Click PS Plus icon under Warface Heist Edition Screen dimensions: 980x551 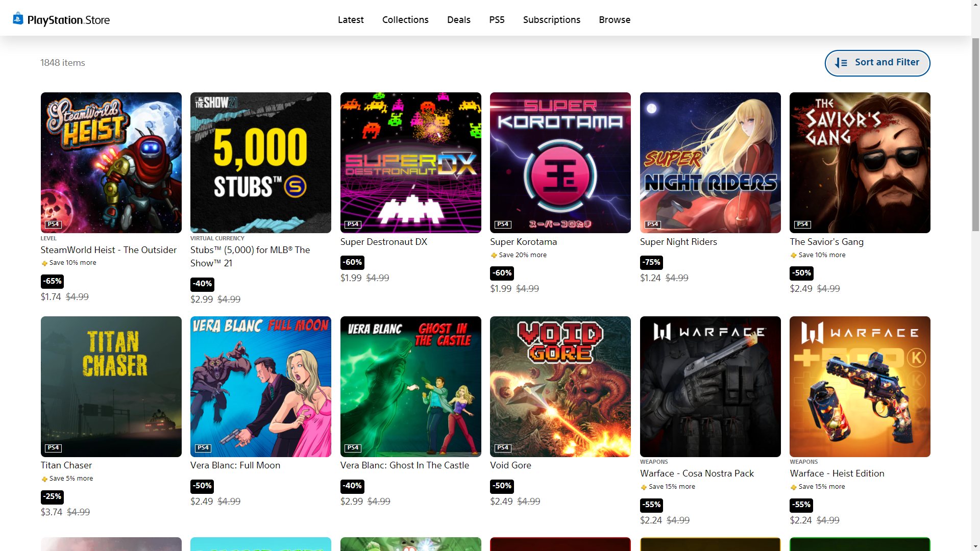793,487
